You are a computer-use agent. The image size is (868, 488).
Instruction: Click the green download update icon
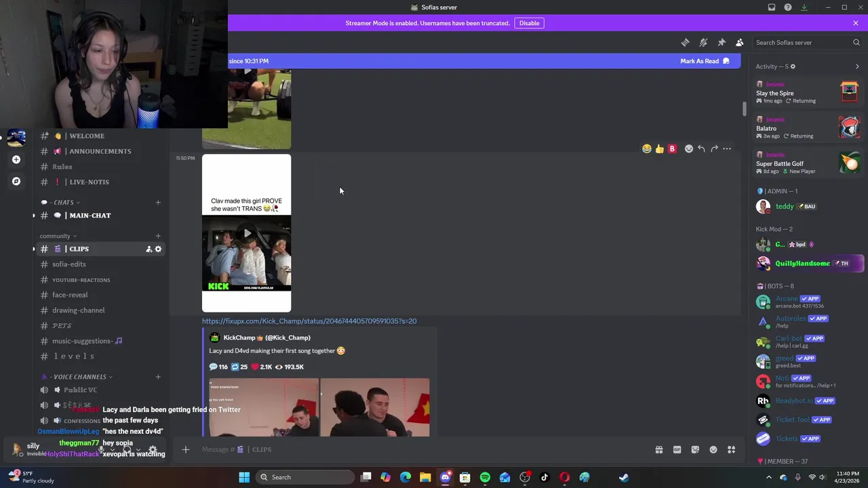[804, 7]
